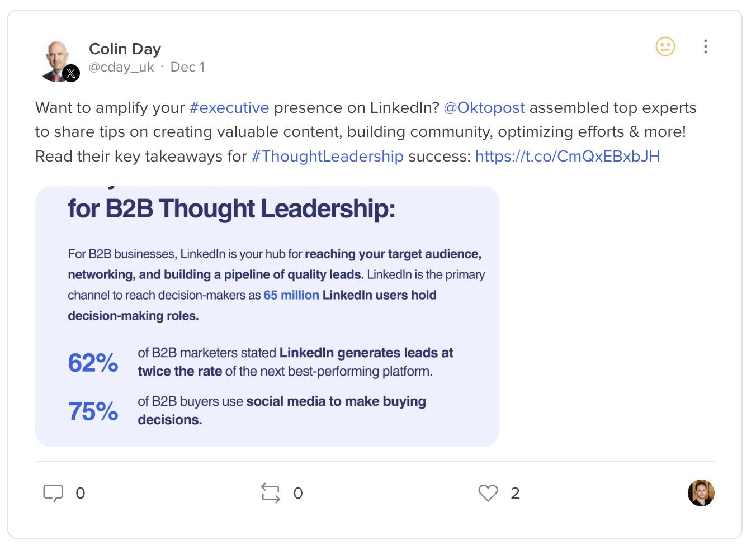
Task: Click the X network badge on avatar
Action: click(x=71, y=73)
